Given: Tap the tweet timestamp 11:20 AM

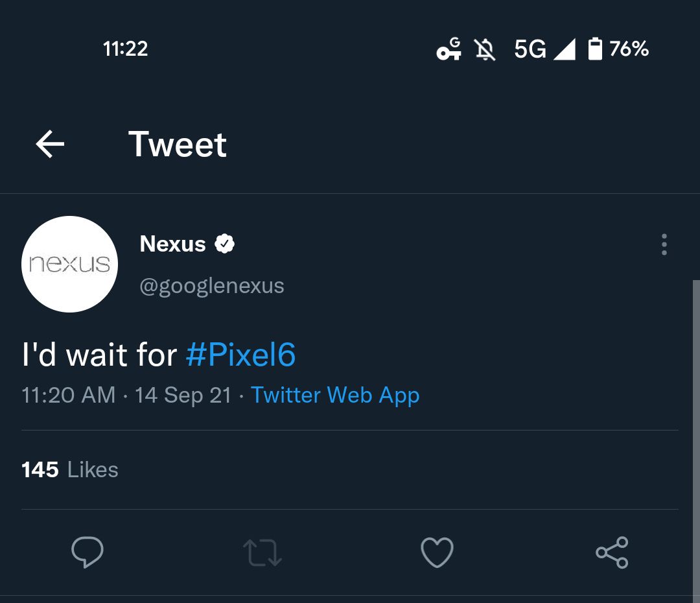Looking at the screenshot, I should click(68, 395).
